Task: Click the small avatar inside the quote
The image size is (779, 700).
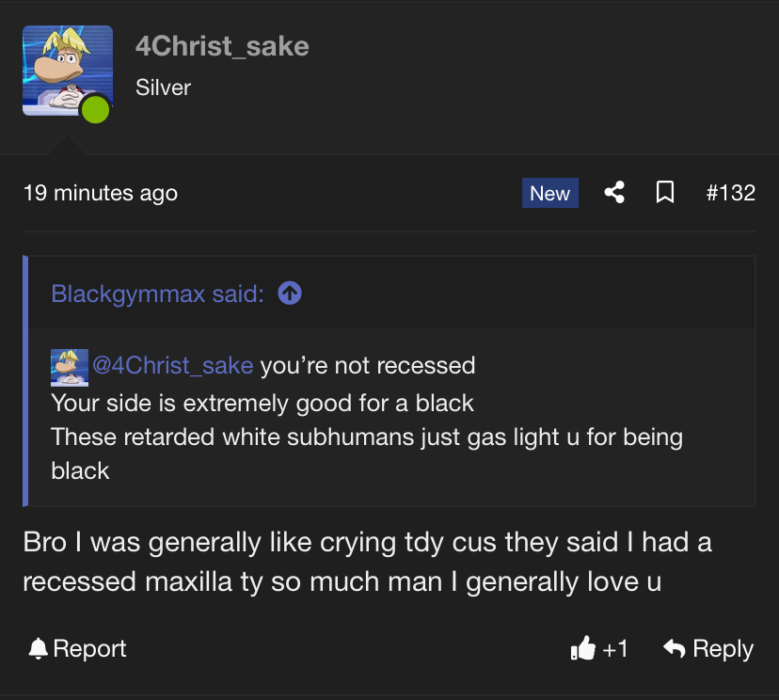Action: pos(69,366)
